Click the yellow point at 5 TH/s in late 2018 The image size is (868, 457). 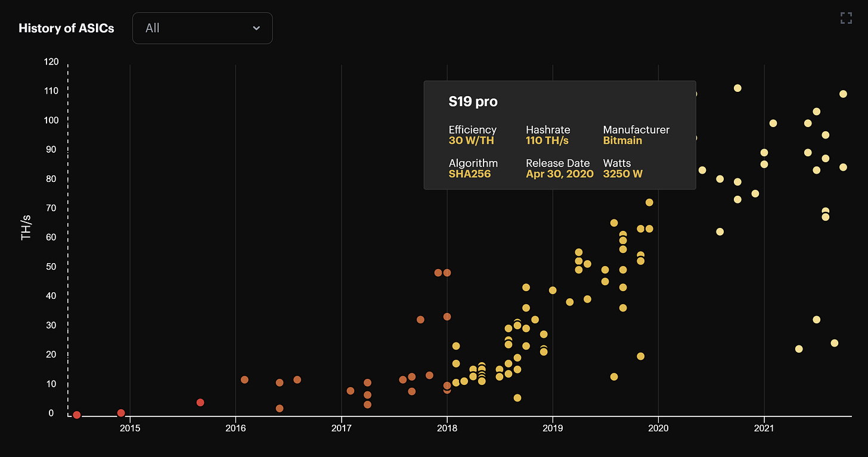(x=517, y=397)
